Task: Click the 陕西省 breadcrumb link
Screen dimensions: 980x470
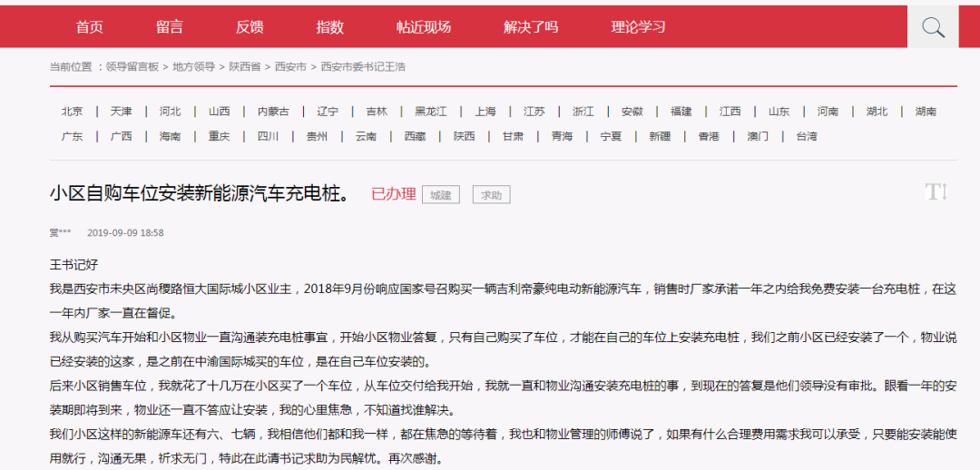Action: [x=244, y=66]
